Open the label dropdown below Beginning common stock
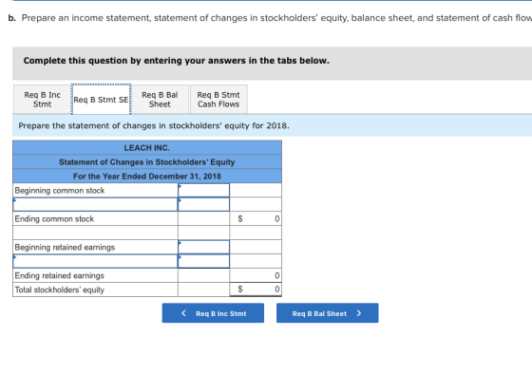The image size is (532, 392). (95, 204)
